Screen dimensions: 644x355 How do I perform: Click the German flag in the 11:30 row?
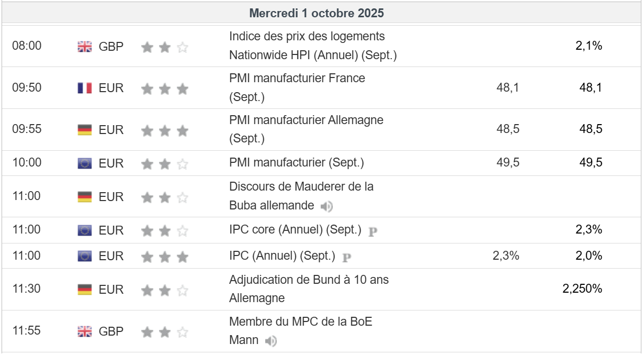84,290
